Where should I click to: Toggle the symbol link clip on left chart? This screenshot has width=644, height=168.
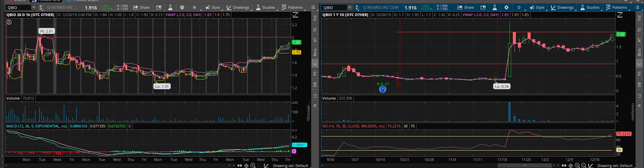[41, 7]
